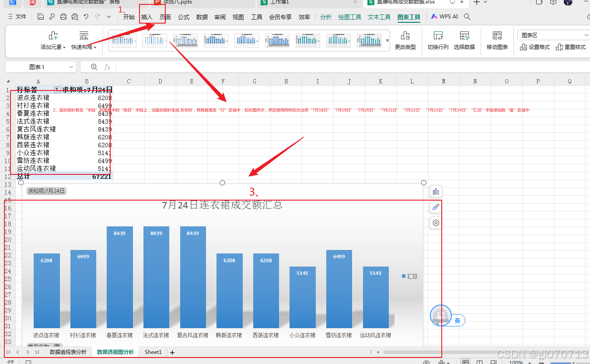Viewport: 590px width, 364px height.
Task: Switch to Sheet1 sheet tab
Action: coord(153,352)
